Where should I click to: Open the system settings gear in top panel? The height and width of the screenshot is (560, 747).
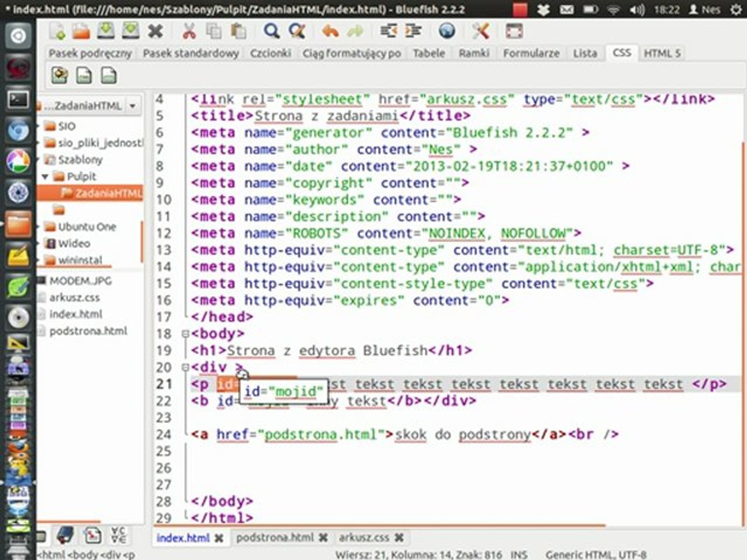coord(736,9)
